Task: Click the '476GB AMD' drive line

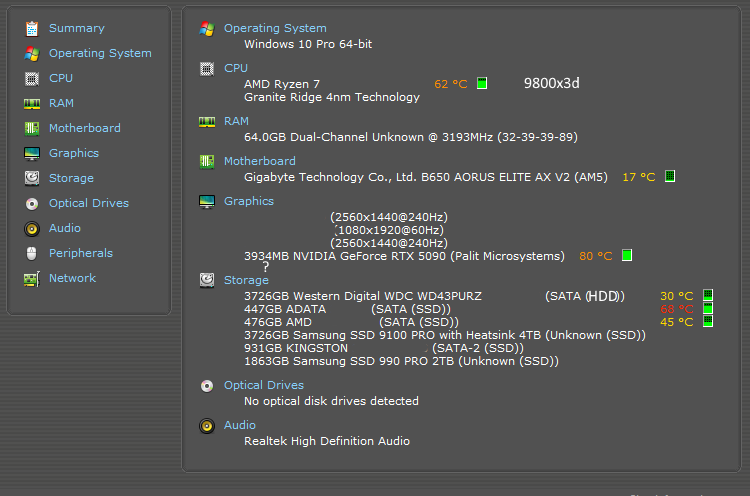Action: 351,322
